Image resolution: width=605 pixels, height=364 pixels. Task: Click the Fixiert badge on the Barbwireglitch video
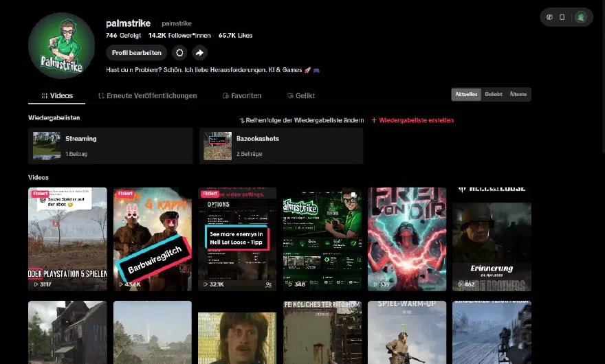click(x=125, y=194)
